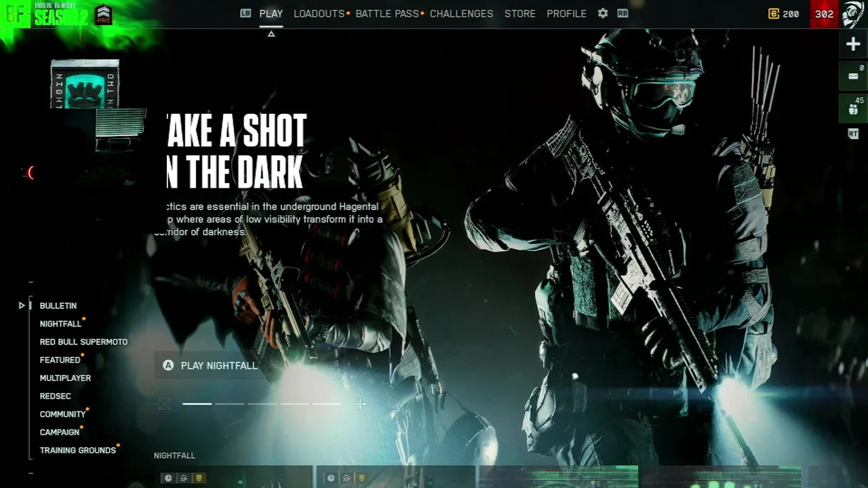
Task: Select the PLAY tab
Action: pos(271,14)
